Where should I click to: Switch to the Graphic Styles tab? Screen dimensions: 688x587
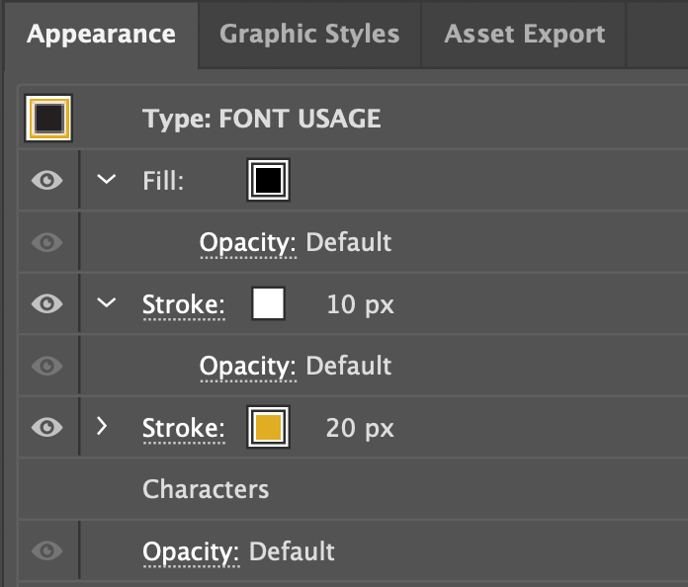[309, 34]
